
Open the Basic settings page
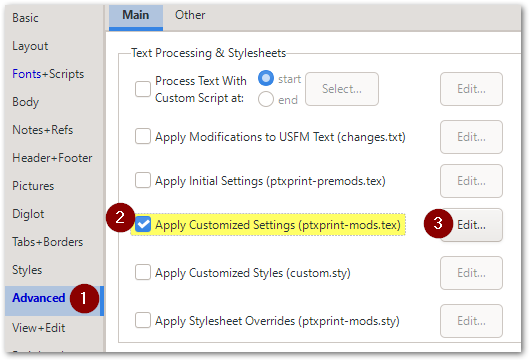(x=25, y=18)
